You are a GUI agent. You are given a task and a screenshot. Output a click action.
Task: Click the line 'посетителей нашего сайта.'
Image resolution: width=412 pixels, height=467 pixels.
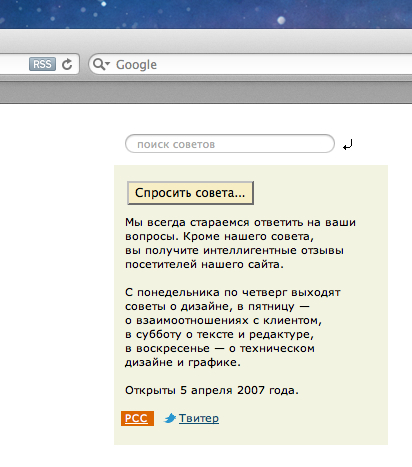point(204,264)
